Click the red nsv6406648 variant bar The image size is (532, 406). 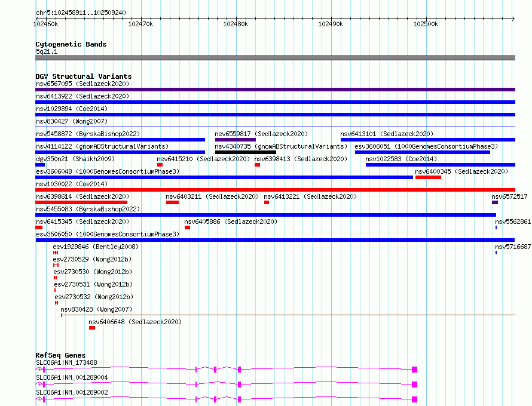(92, 328)
